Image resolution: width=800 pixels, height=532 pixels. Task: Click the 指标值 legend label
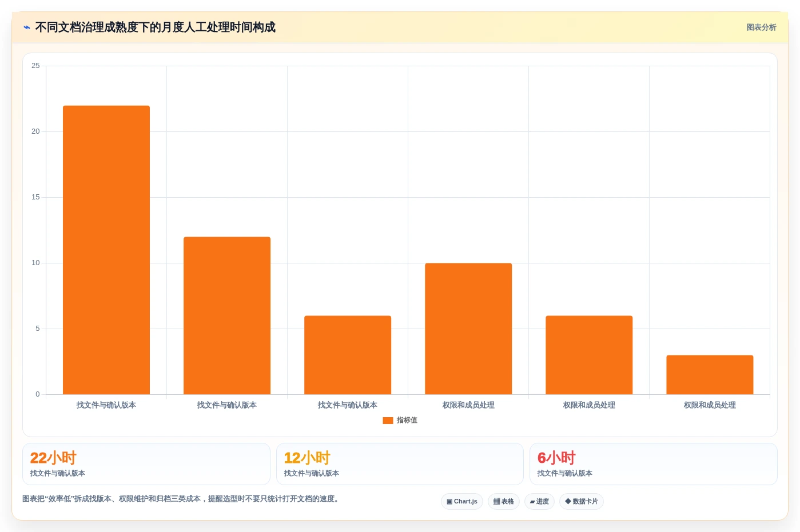(407, 421)
